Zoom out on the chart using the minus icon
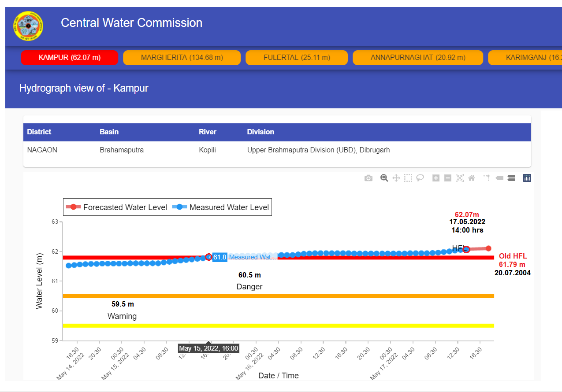Image resolution: width=562 pixels, height=392 pixels. coord(447,178)
